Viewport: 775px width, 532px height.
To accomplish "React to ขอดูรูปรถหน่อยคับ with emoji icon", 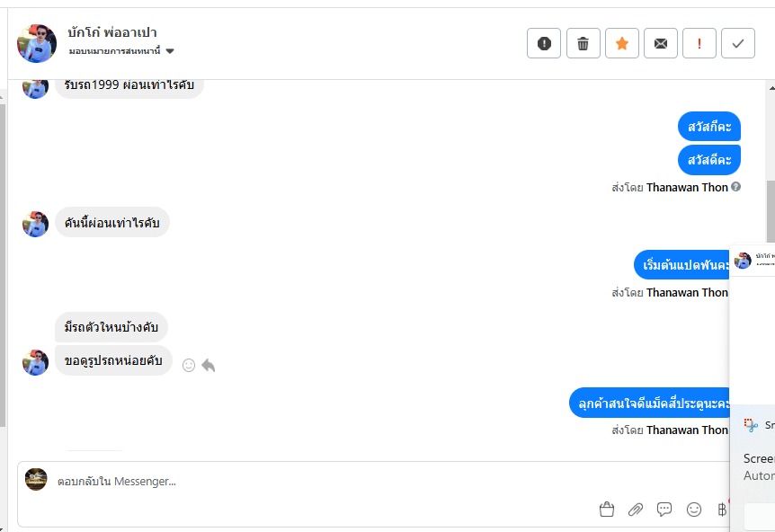I will pos(189,365).
